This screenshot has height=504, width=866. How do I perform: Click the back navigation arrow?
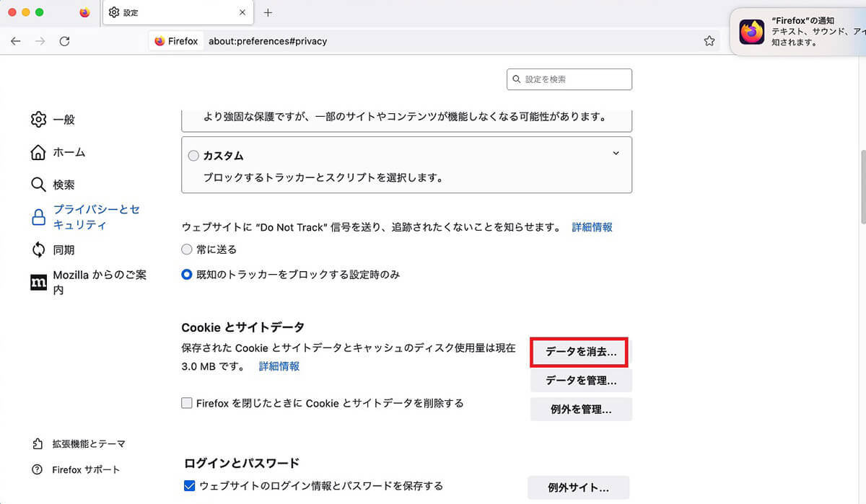[x=16, y=41]
